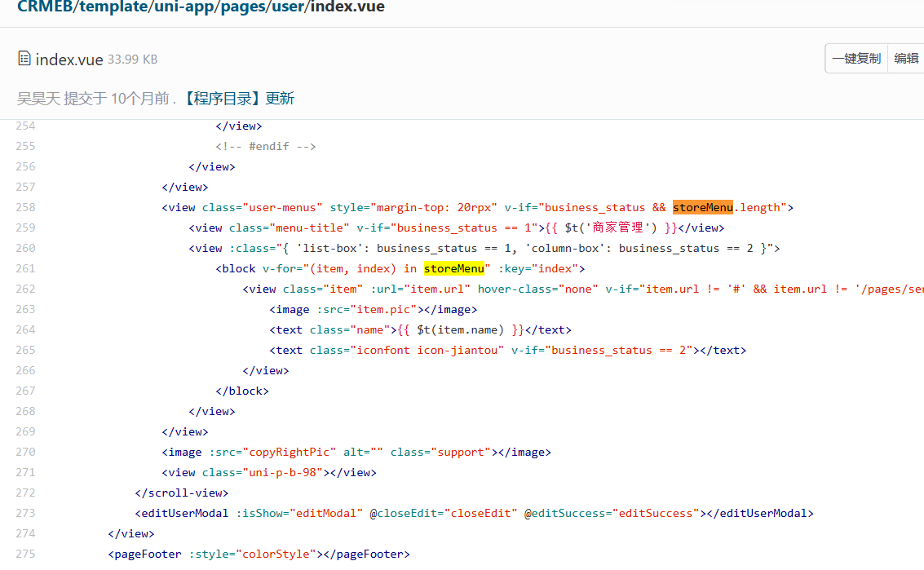
Task: Click the file document icon beside index.vue
Action: [x=24, y=58]
